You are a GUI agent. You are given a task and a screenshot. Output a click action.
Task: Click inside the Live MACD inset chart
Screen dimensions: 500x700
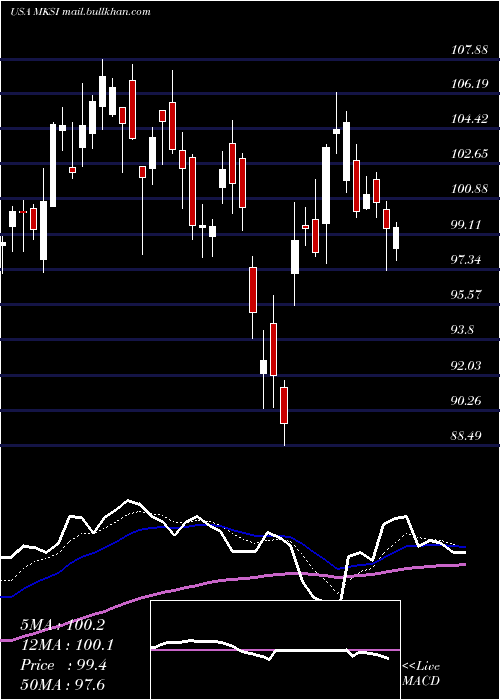coord(275,650)
